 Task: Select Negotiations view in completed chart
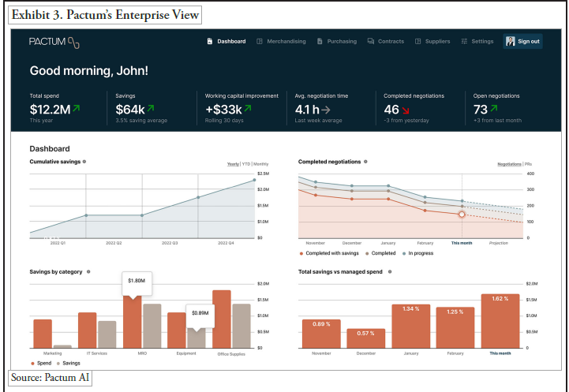click(509, 164)
